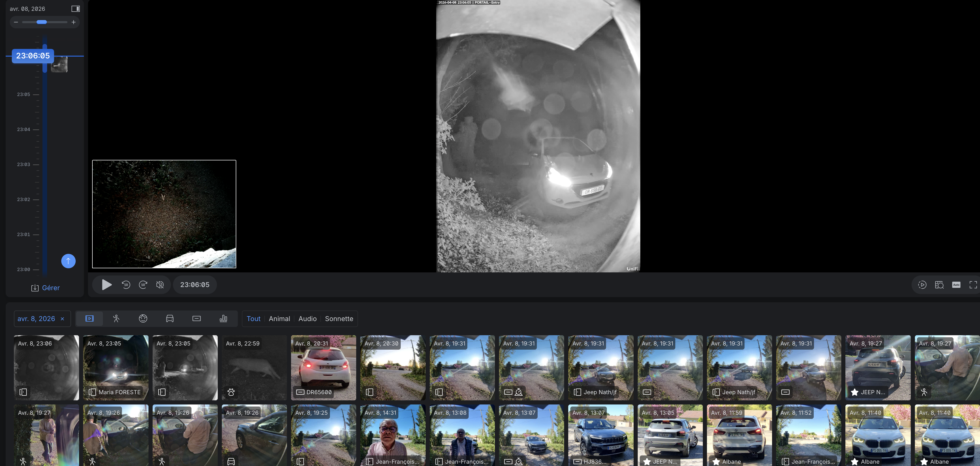Image resolution: width=980 pixels, height=466 pixels.
Task: Click the timeline zoom slider handle
Action: 41,22
